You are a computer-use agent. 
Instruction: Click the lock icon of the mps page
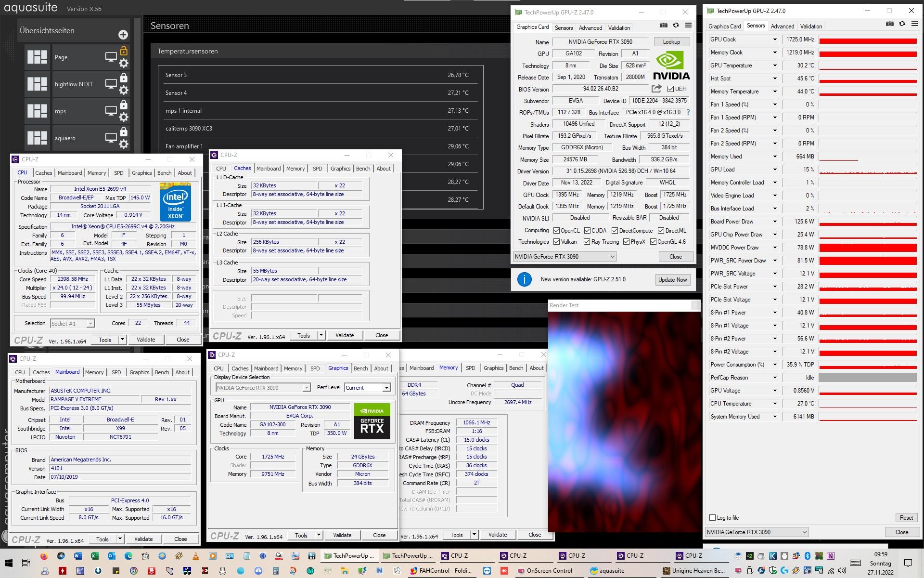click(124, 105)
